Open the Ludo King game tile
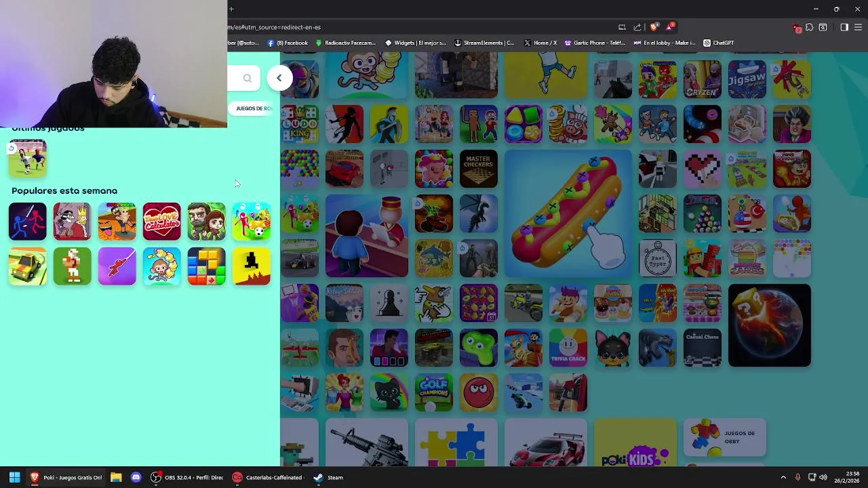This screenshot has height=488, width=868. click(299, 124)
